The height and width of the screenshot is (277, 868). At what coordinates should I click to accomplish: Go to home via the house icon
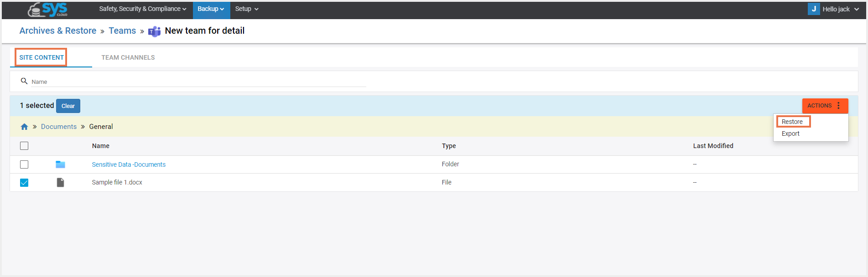click(25, 127)
